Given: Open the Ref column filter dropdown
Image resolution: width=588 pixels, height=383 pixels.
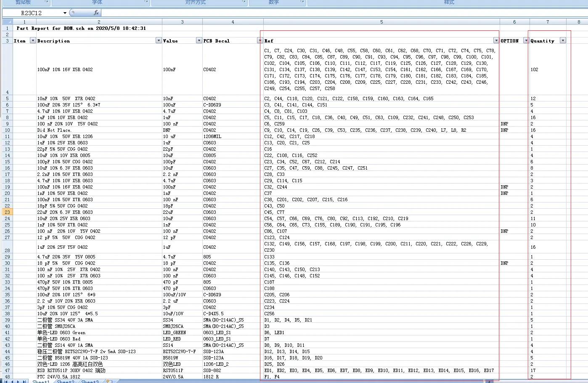Looking at the screenshot, I should (496, 40).
